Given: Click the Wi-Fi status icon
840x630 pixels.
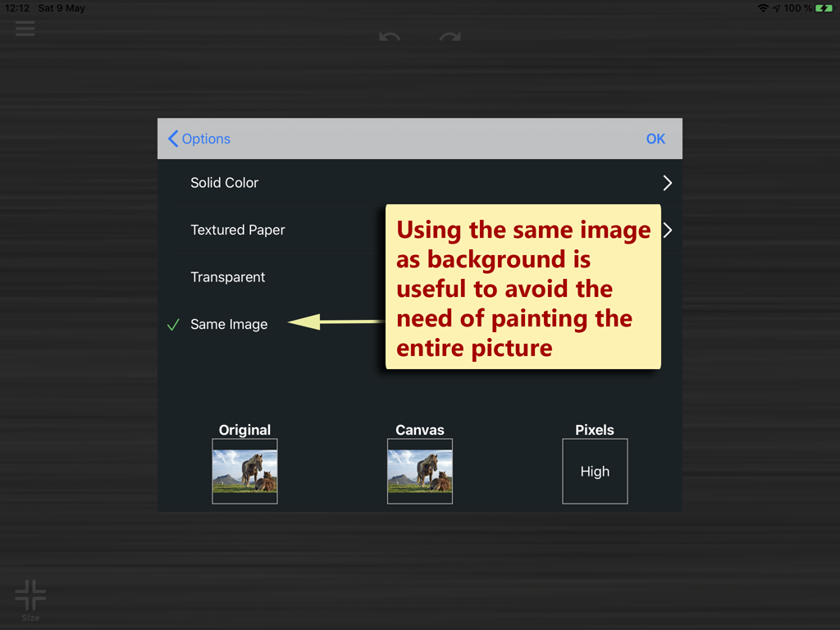Looking at the screenshot, I should (763, 8).
